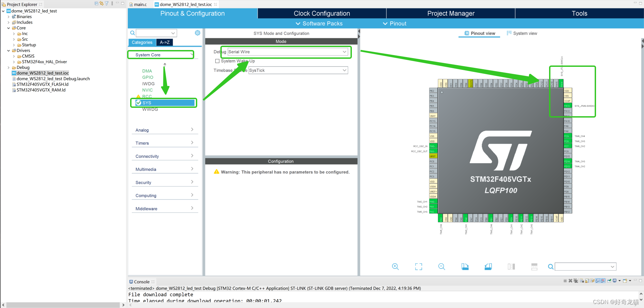644x308 pixels.
Task: Collapse the Drivers folder in Project Explorer
Action: [8, 51]
